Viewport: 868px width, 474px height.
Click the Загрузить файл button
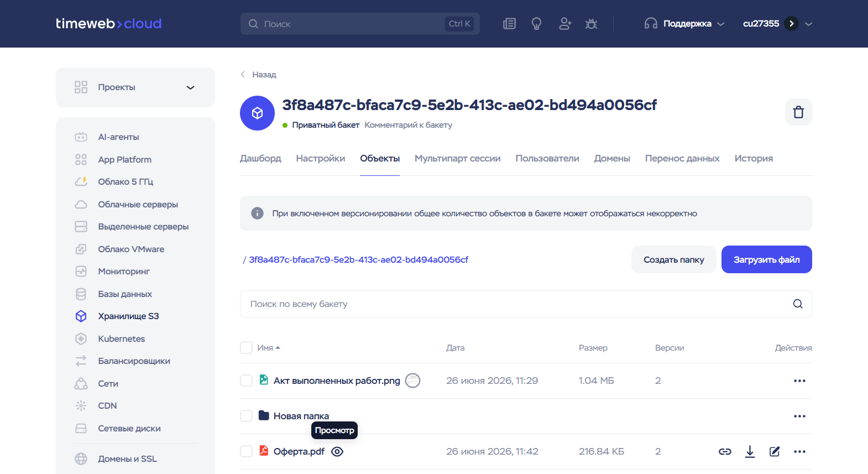click(766, 259)
